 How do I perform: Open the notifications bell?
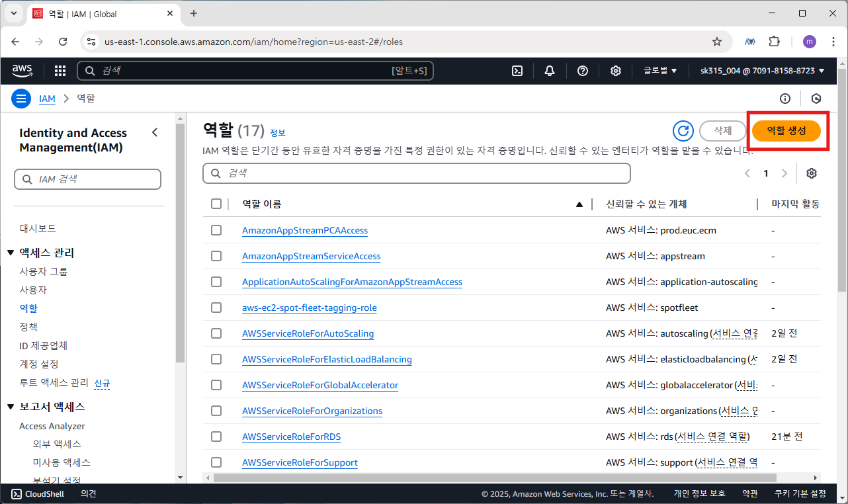point(550,71)
